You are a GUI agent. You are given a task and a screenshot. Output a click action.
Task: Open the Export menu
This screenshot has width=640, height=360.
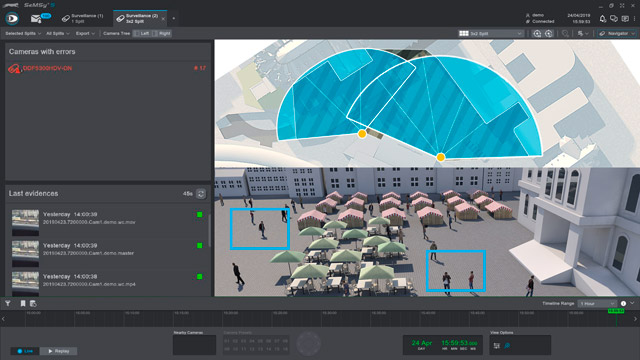tap(85, 33)
